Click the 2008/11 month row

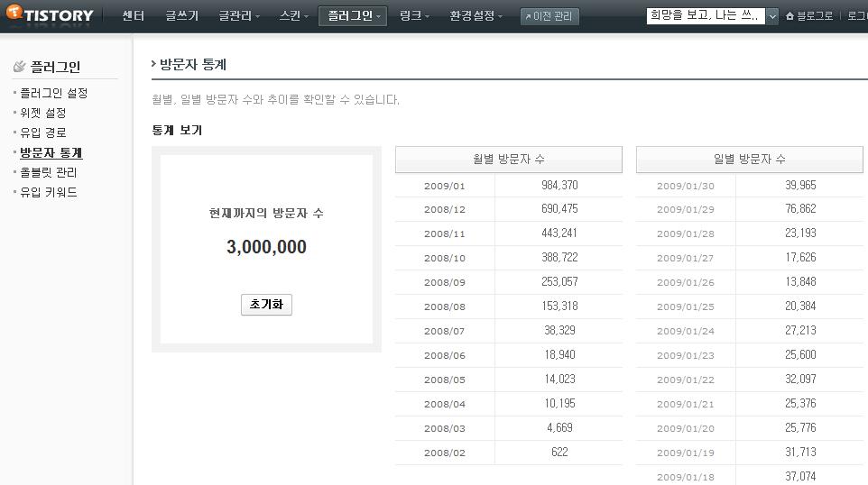pyautogui.click(x=509, y=233)
